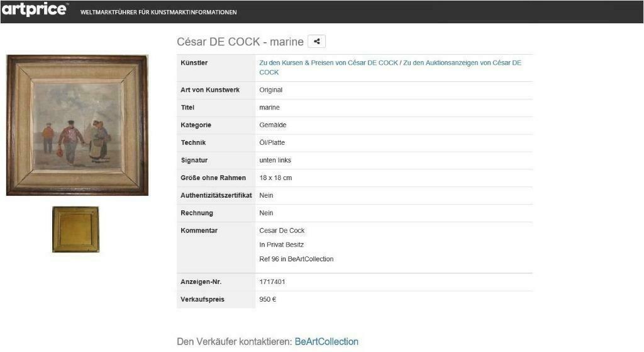Click the 'Verkaufspreis' row label

(203, 299)
